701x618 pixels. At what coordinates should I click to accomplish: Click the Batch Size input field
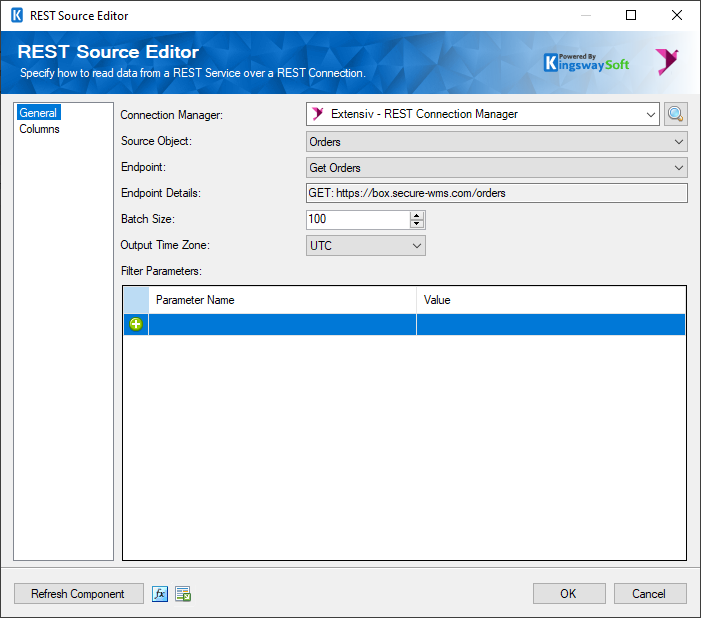click(x=358, y=220)
